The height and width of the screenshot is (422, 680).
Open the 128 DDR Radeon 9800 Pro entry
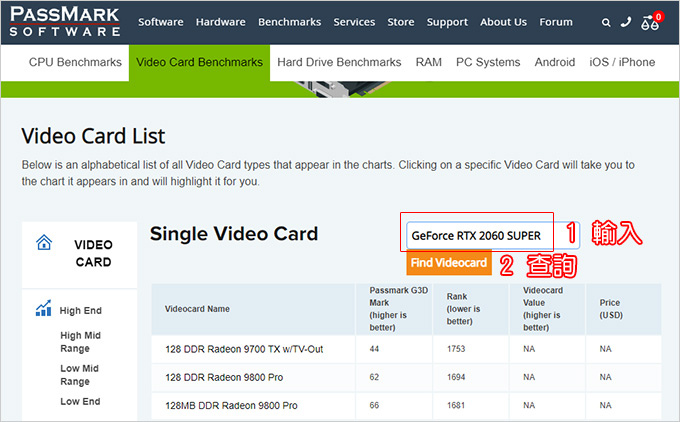(x=224, y=377)
